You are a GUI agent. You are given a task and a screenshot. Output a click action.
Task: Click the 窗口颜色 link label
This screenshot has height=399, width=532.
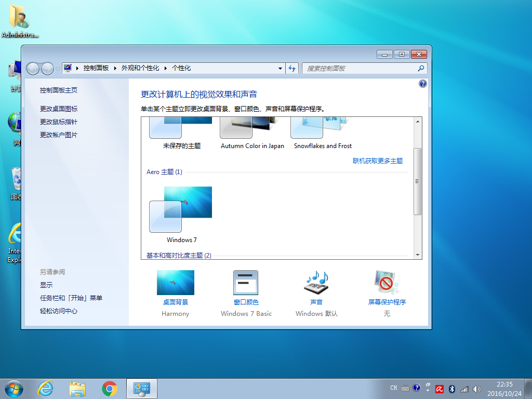pos(246,302)
